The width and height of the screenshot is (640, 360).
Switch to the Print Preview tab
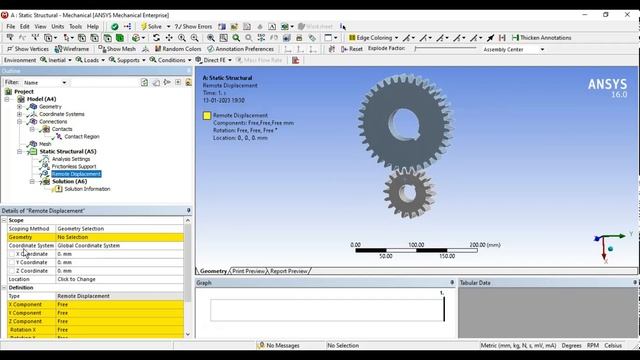click(249, 271)
